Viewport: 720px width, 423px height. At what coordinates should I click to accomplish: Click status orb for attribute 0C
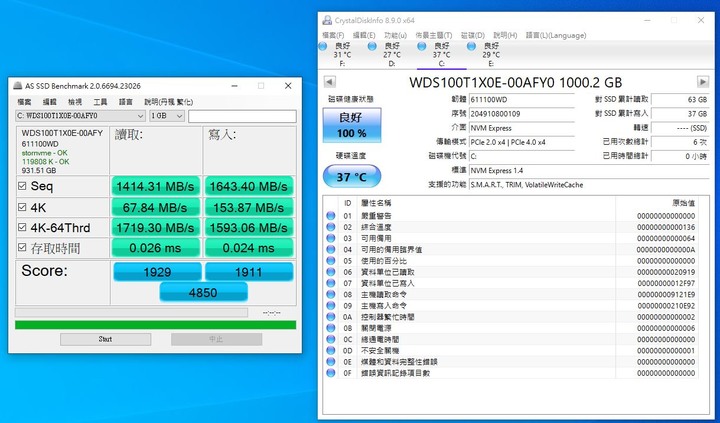[331, 339]
